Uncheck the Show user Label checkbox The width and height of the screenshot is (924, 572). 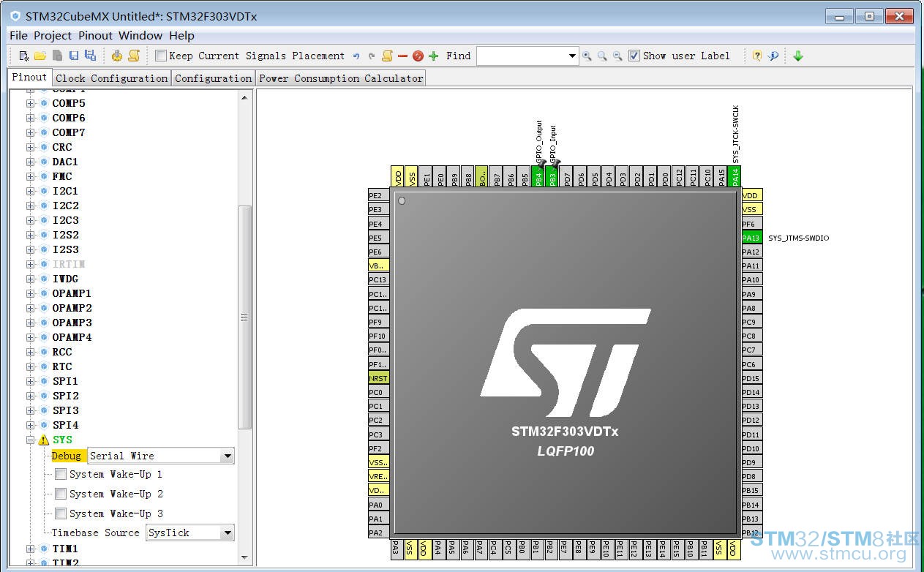click(x=634, y=56)
